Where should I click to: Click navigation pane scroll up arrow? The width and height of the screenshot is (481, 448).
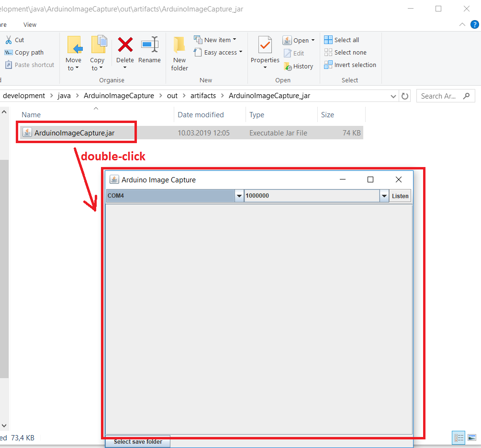(x=4, y=112)
